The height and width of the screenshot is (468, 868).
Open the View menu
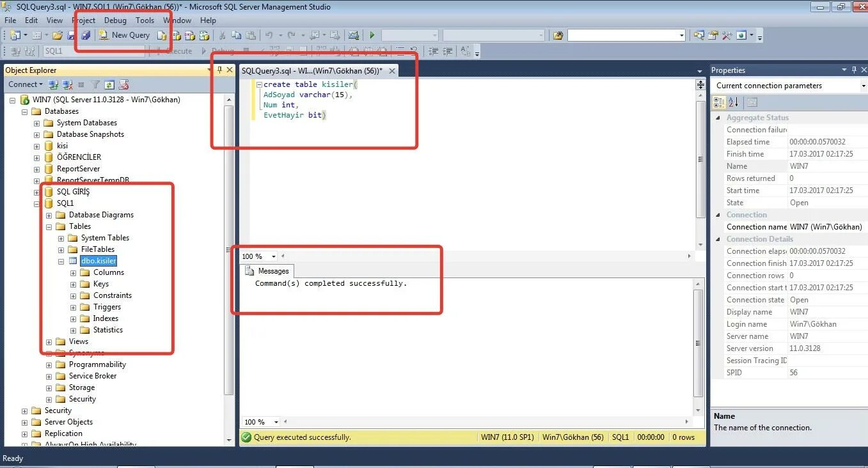click(54, 20)
